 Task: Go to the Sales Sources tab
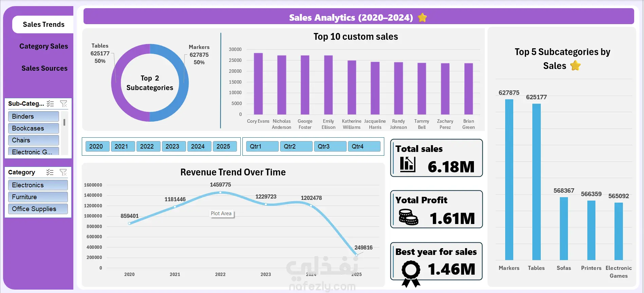(44, 68)
